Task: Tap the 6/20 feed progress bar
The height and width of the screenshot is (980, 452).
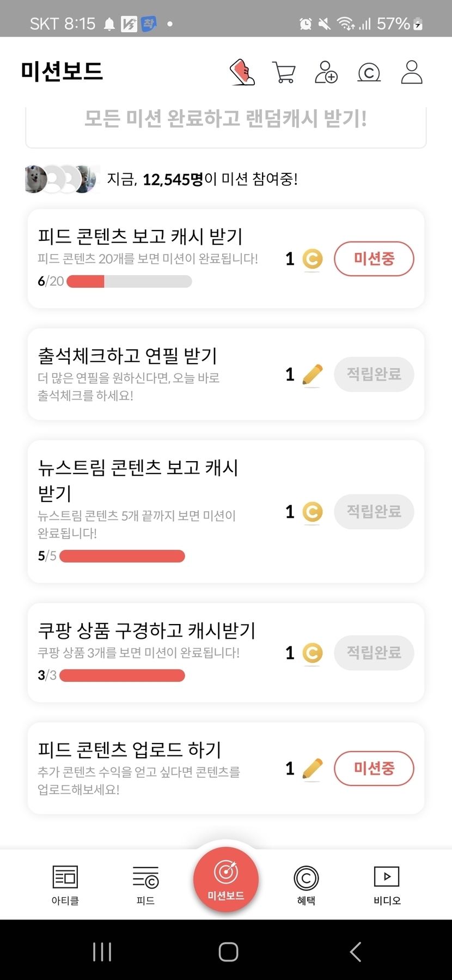Action: [x=129, y=281]
